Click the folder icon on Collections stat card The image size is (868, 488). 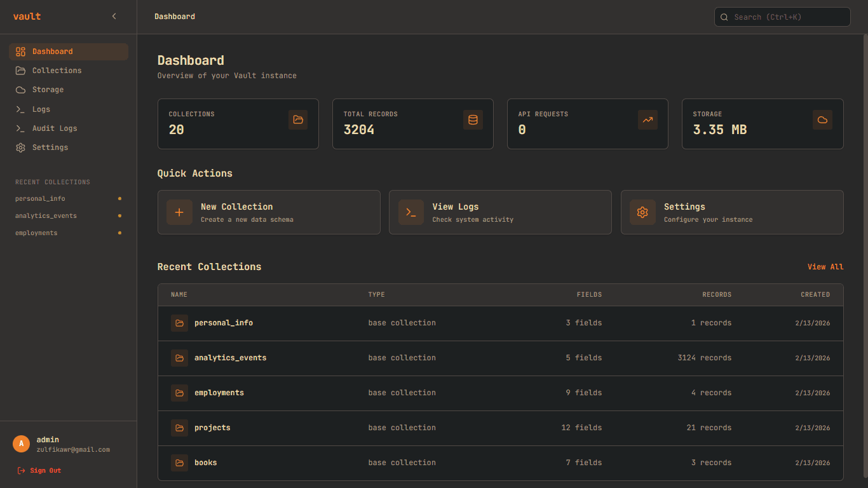coord(298,119)
